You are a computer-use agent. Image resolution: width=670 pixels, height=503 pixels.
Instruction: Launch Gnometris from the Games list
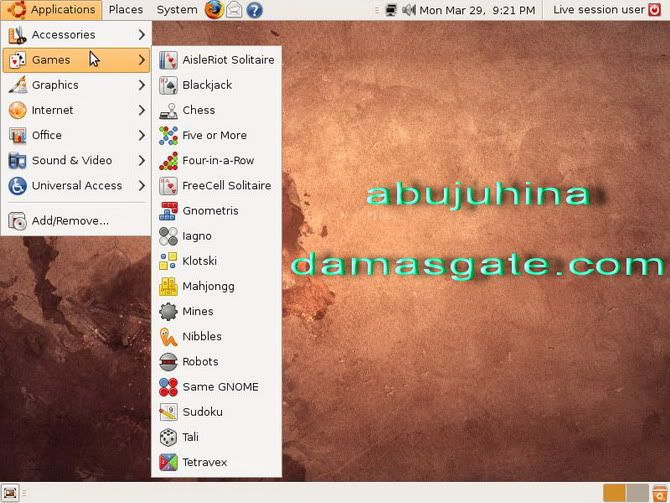click(x=217, y=211)
